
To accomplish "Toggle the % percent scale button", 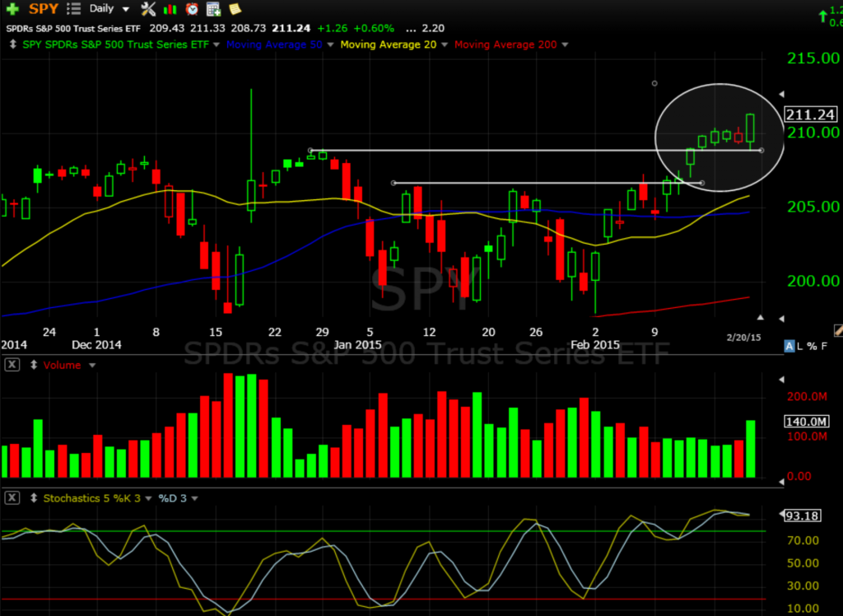I will pos(811,346).
